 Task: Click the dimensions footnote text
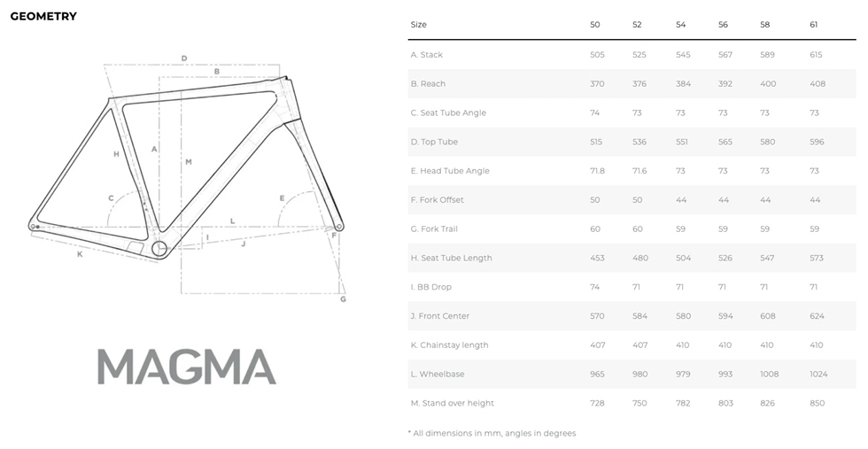[x=492, y=433]
